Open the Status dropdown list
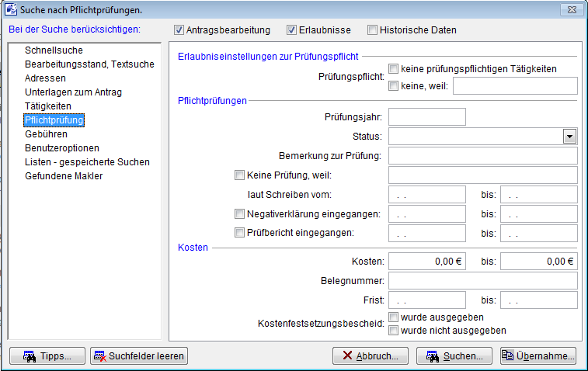 pos(569,137)
